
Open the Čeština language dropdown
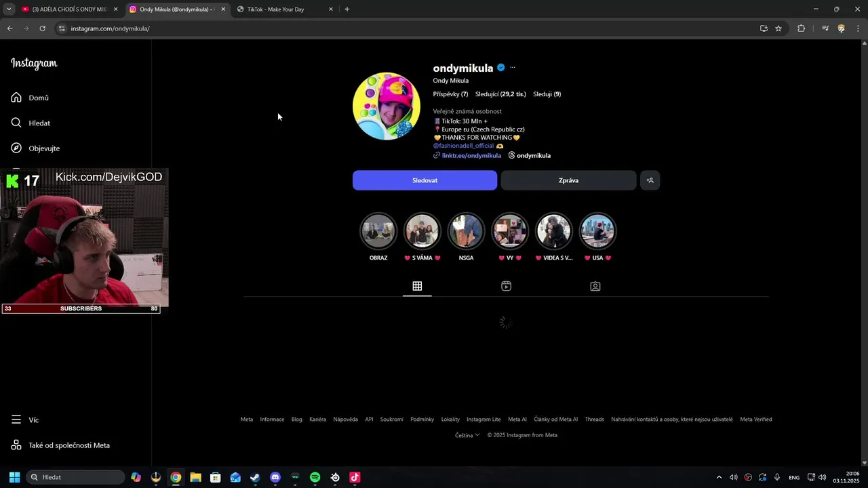click(x=467, y=435)
